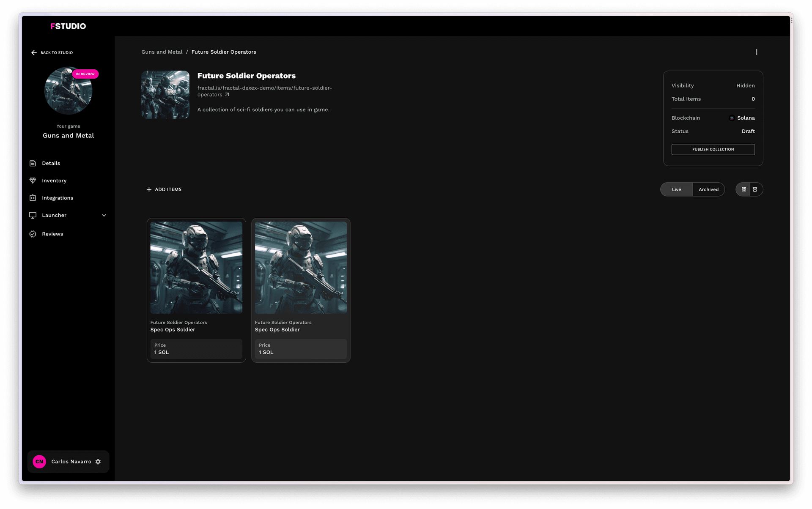Open Guns and Metal breadcrumb link
This screenshot has height=509, width=812.
tap(162, 52)
